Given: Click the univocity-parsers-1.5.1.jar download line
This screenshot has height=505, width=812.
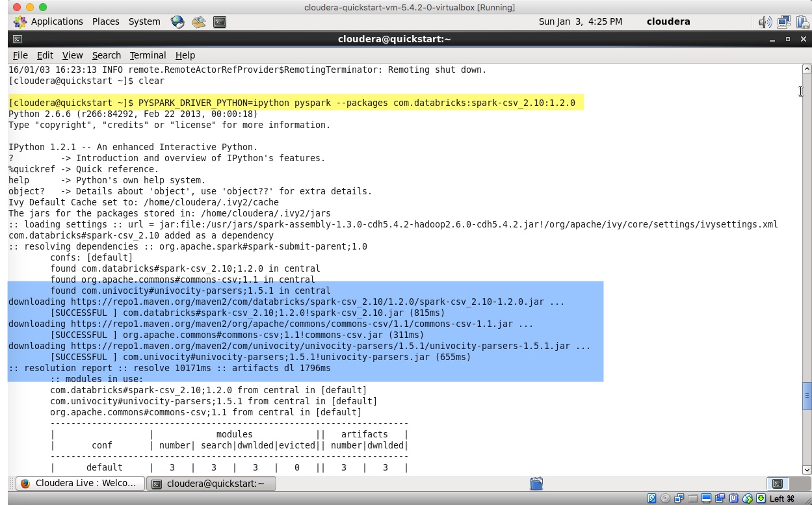Looking at the screenshot, I should point(300,346).
